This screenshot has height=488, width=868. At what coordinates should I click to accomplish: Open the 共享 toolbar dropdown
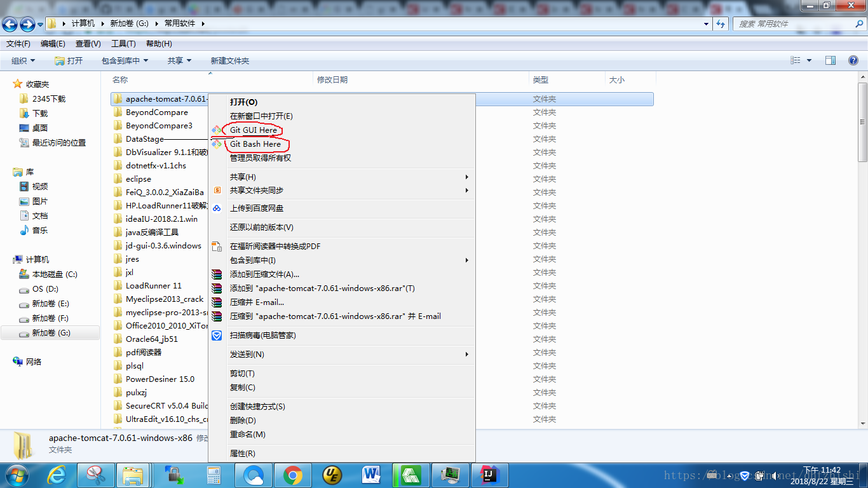(179, 60)
